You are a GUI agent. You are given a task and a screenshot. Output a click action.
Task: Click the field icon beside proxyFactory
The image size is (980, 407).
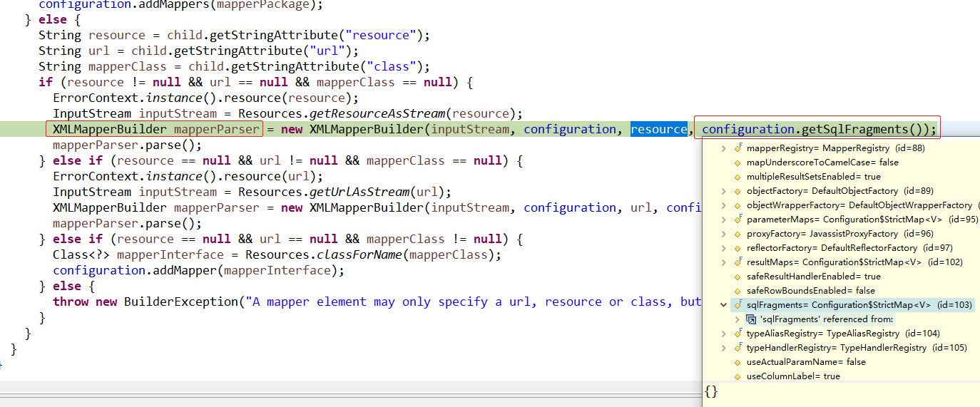click(x=739, y=234)
